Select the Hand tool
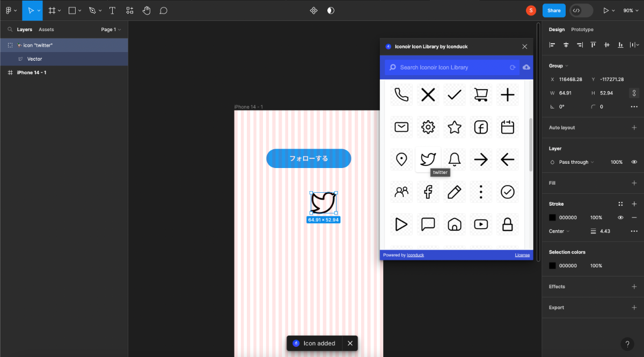Screen dimensions: 644x357 pos(147,10)
